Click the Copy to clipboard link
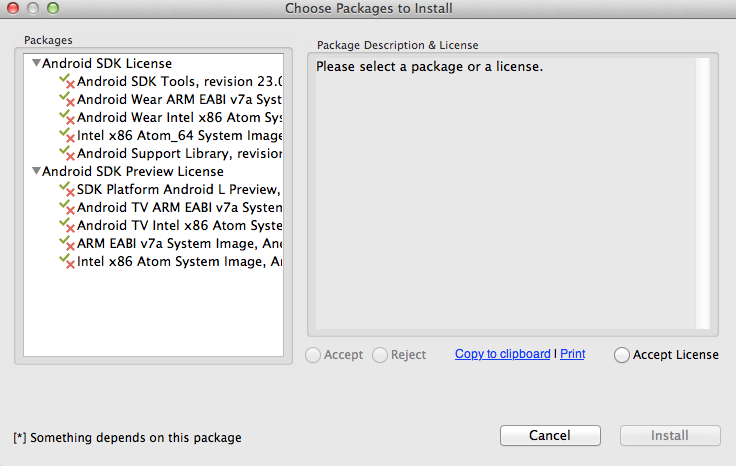The image size is (736, 466). 502,354
